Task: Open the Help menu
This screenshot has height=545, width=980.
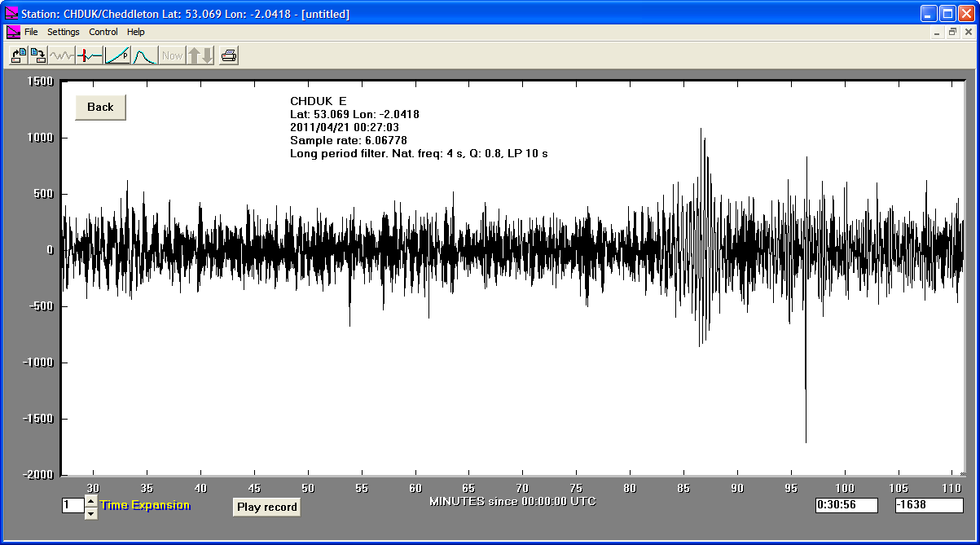Action: coord(136,32)
